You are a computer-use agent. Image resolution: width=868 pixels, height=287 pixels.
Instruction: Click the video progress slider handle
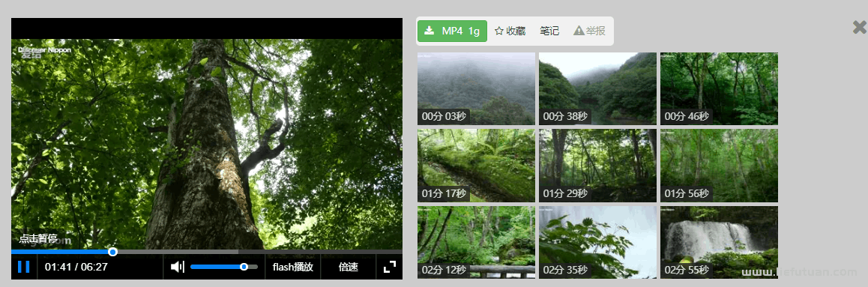coord(113,252)
